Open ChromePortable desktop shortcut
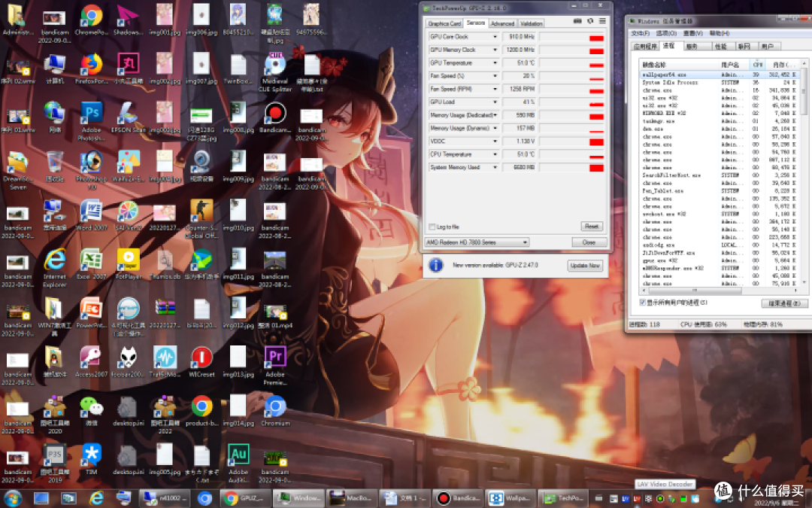 (x=92, y=21)
